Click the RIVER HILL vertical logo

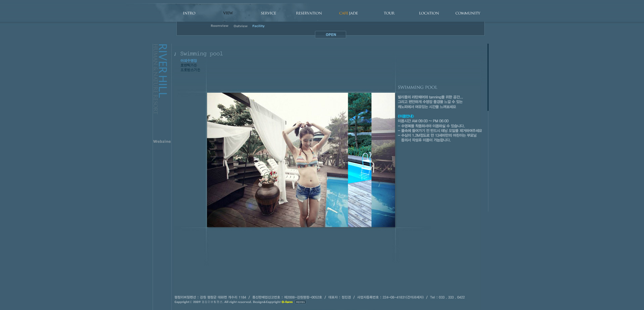(x=162, y=71)
